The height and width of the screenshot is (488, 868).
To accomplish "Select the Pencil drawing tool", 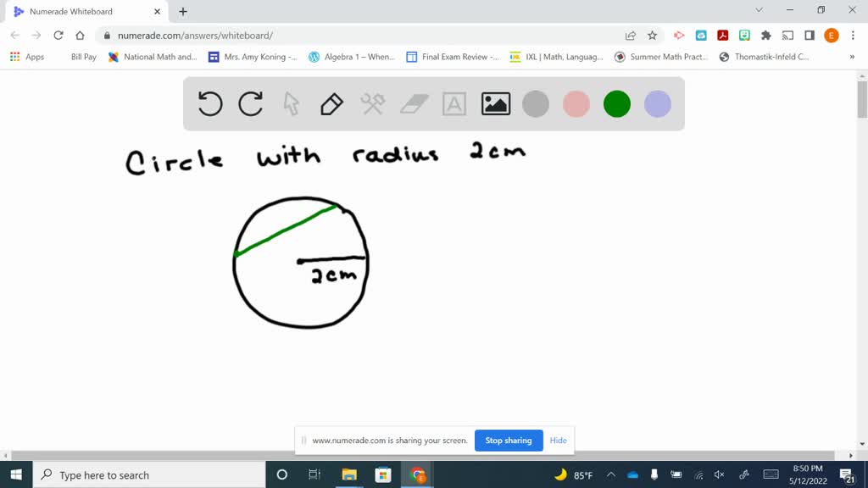I will [331, 103].
